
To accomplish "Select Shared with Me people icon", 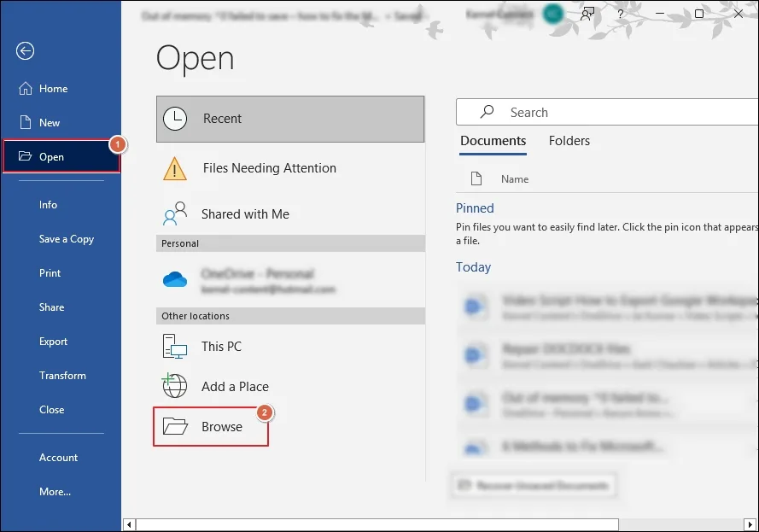I will coord(175,214).
